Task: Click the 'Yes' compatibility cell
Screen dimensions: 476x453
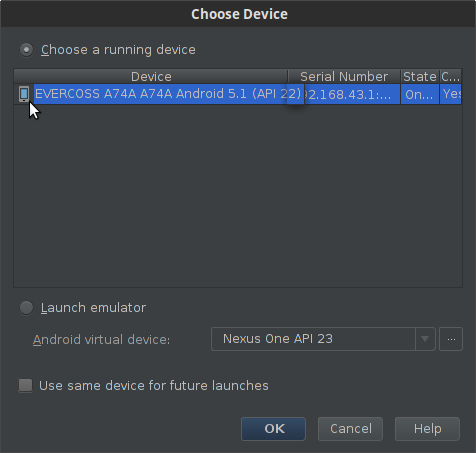Action: [x=451, y=94]
